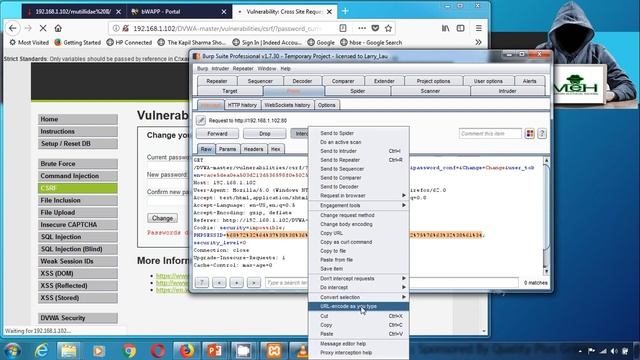Open Project options tab
The image size is (640, 360).
[433, 81]
